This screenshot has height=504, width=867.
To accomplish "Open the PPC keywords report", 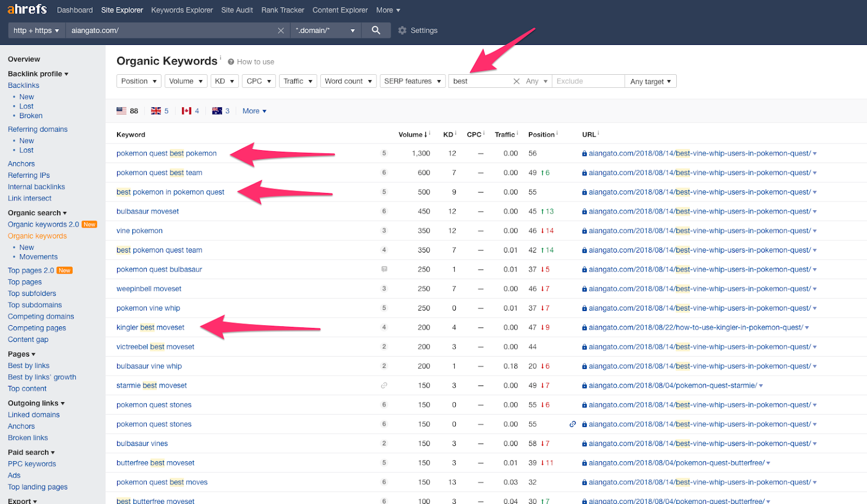I will click(32, 464).
